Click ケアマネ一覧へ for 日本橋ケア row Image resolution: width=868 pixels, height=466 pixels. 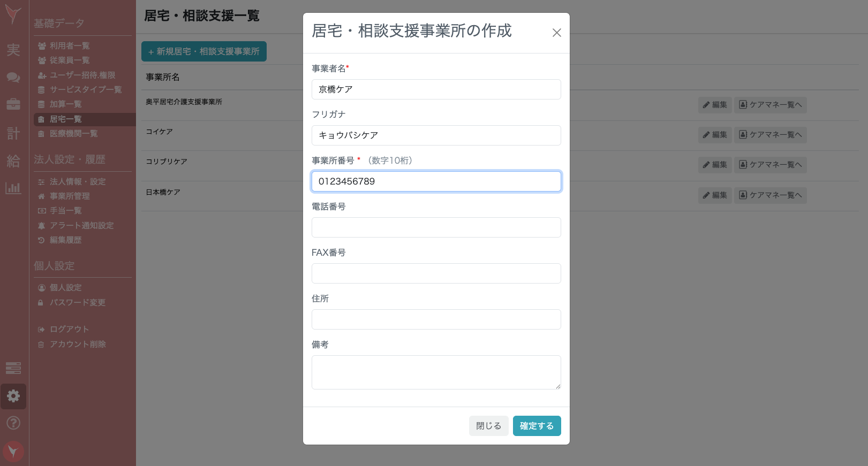(x=771, y=195)
